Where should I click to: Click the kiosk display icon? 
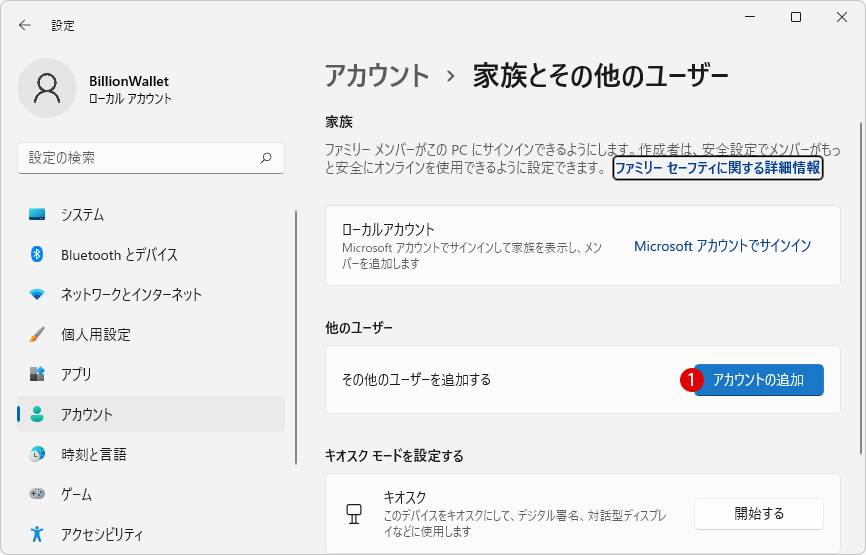(354, 514)
